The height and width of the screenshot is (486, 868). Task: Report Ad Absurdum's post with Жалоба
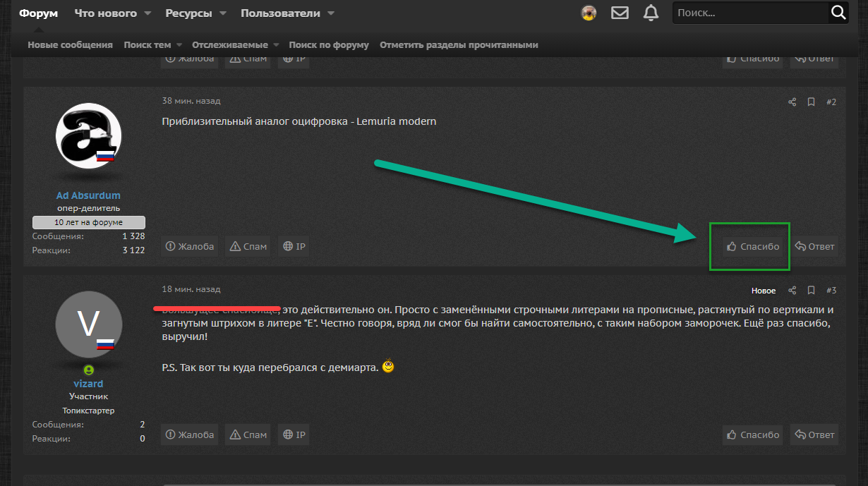click(189, 247)
